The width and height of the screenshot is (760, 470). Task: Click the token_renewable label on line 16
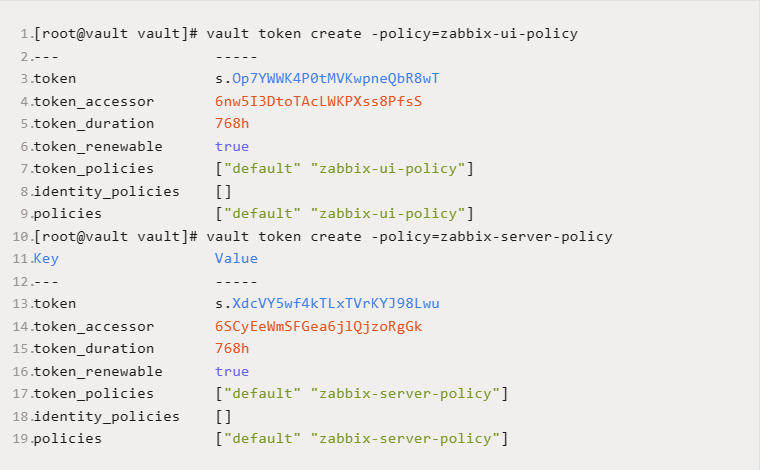[98, 371]
